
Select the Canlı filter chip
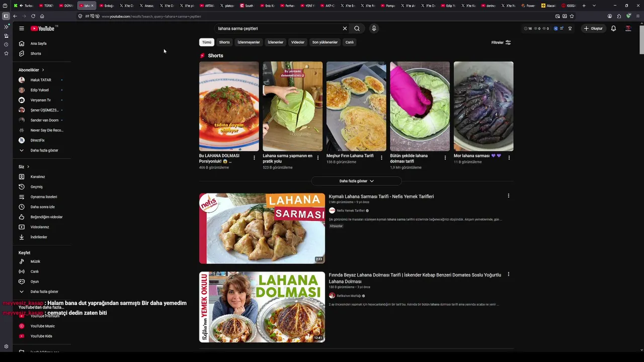[350, 42]
